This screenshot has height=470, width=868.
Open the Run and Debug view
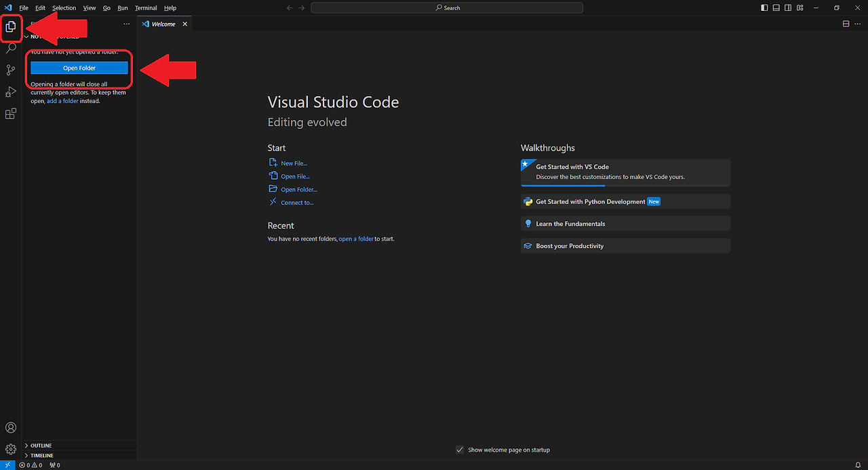point(11,92)
